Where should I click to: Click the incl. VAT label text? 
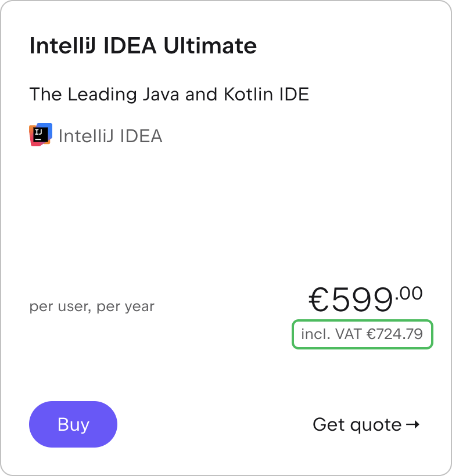pos(331,334)
